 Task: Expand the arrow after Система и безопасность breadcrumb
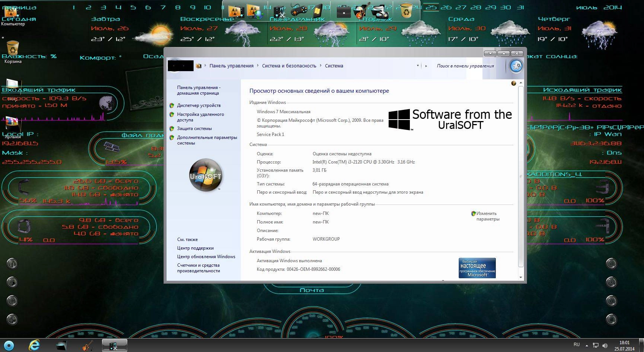[320, 66]
